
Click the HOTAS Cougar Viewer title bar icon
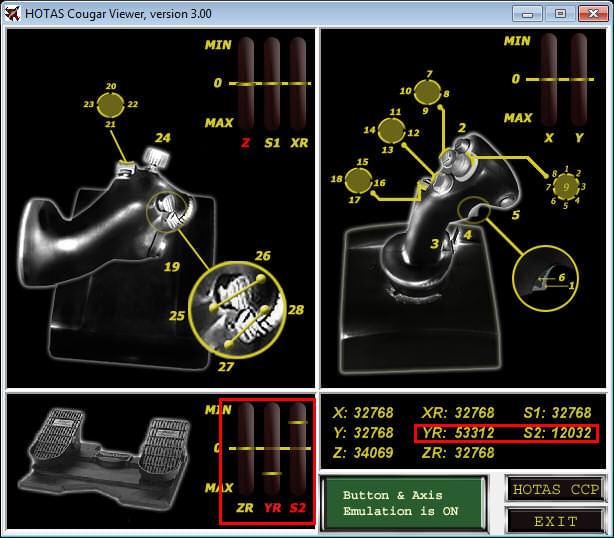click(x=13, y=13)
